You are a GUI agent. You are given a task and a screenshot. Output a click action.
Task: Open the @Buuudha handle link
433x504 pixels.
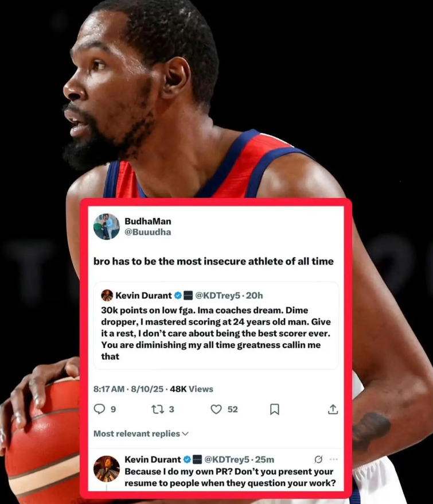tap(148, 232)
